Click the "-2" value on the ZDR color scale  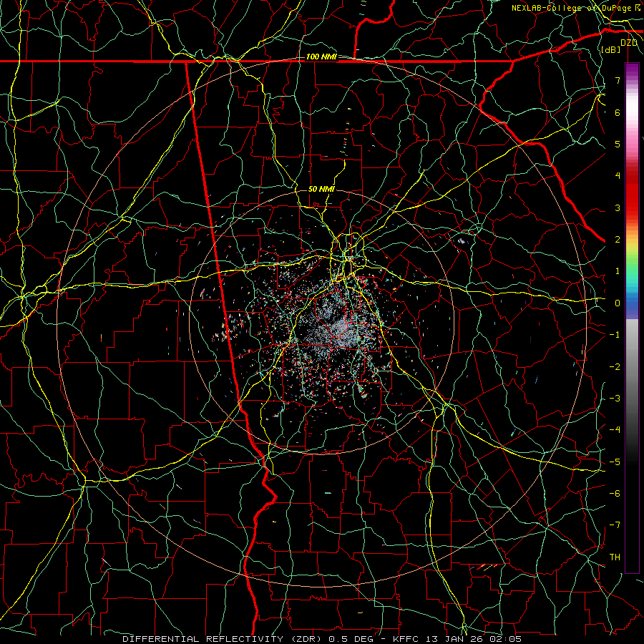click(615, 366)
